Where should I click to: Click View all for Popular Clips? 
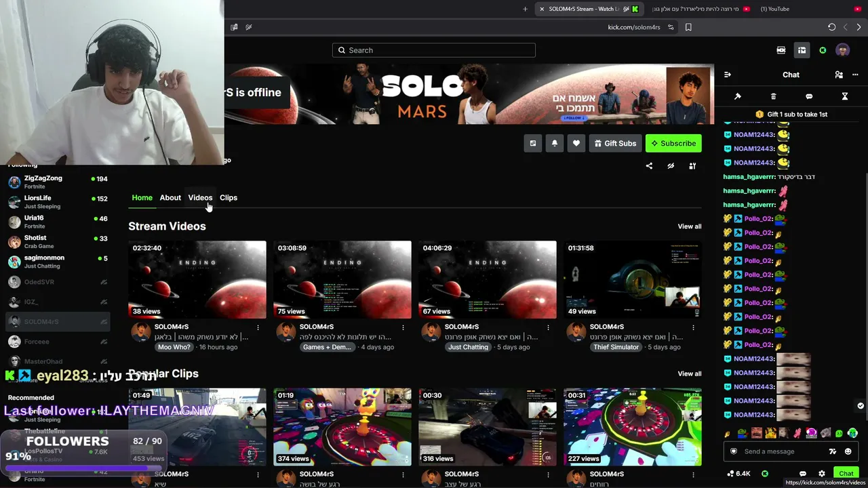point(690,373)
